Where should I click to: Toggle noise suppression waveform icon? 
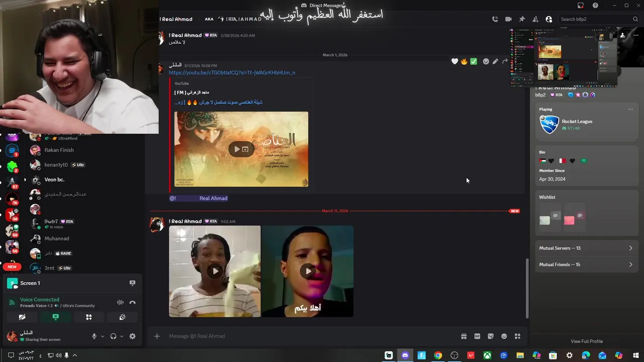pyautogui.click(x=120, y=302)
